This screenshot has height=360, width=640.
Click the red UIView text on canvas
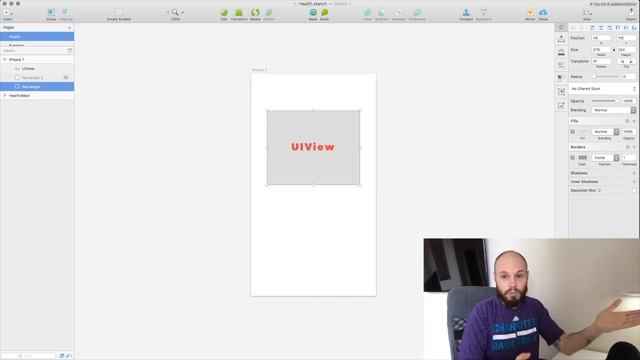pos(313,147)
